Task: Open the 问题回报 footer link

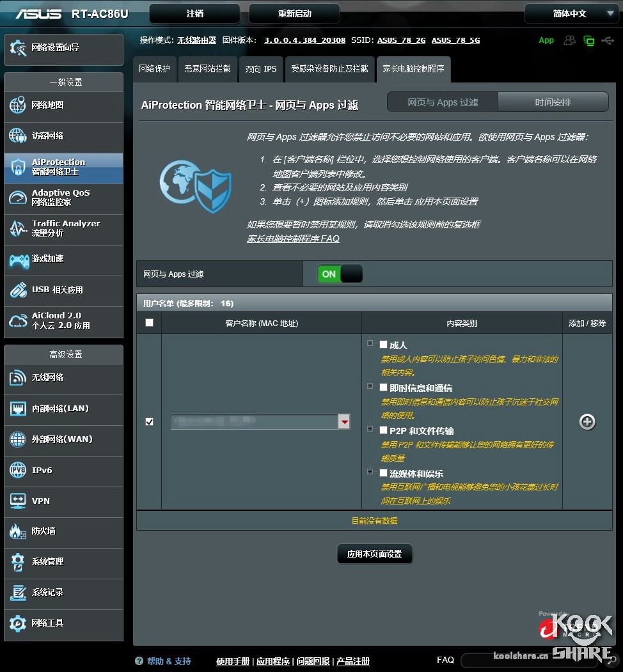Action: point(313,661)
